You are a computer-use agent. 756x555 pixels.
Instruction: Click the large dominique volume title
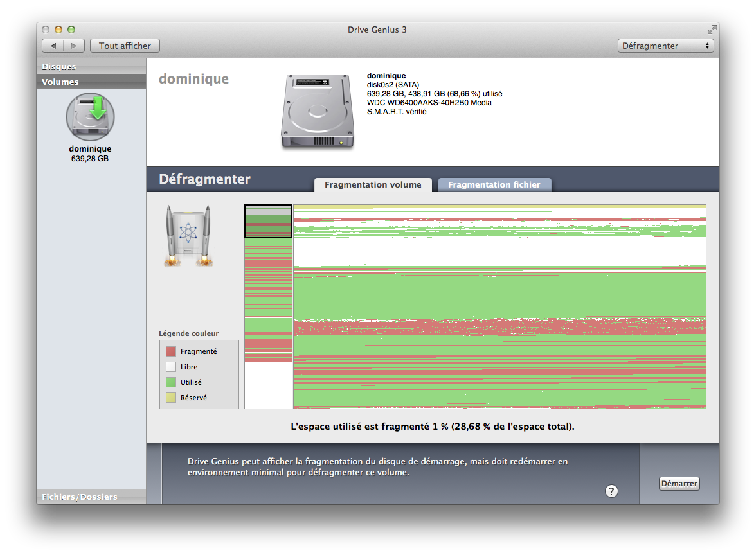point(194,79)
